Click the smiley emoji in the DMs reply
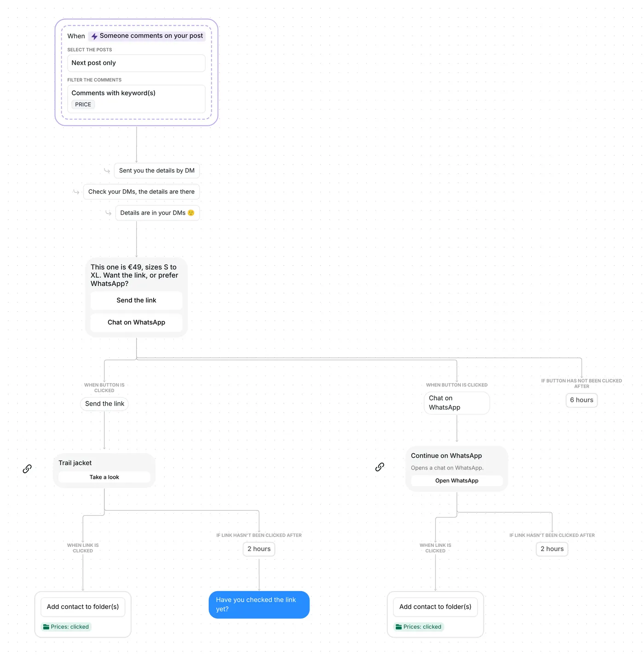The height and width of the screenshot is (656, 644). (x=191, y=213)
